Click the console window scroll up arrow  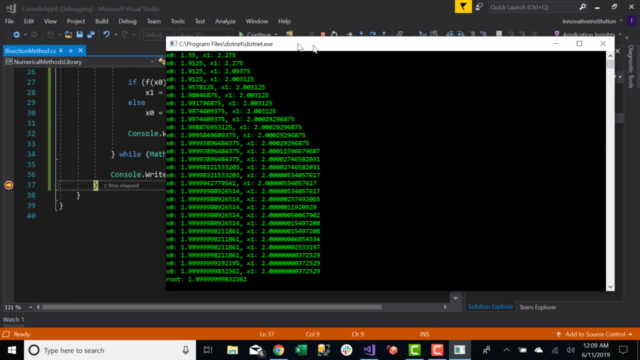(x=610, y=56)
